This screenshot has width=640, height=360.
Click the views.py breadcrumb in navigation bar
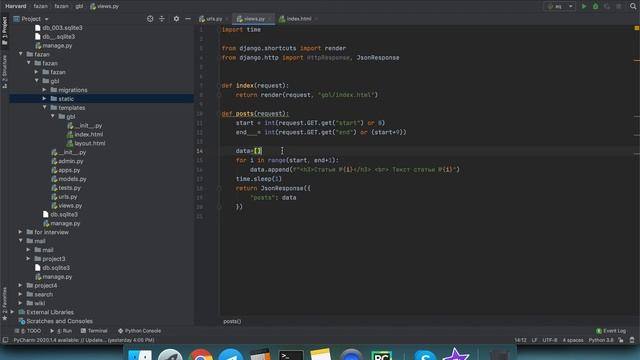(104, 6)
